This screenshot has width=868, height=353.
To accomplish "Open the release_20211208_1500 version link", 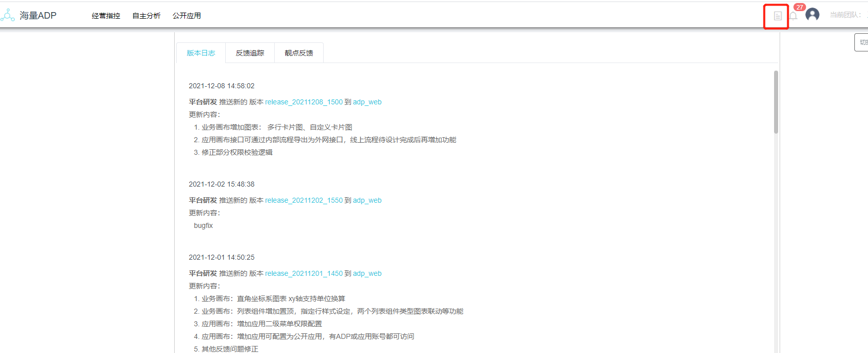I will click(304, 102).
